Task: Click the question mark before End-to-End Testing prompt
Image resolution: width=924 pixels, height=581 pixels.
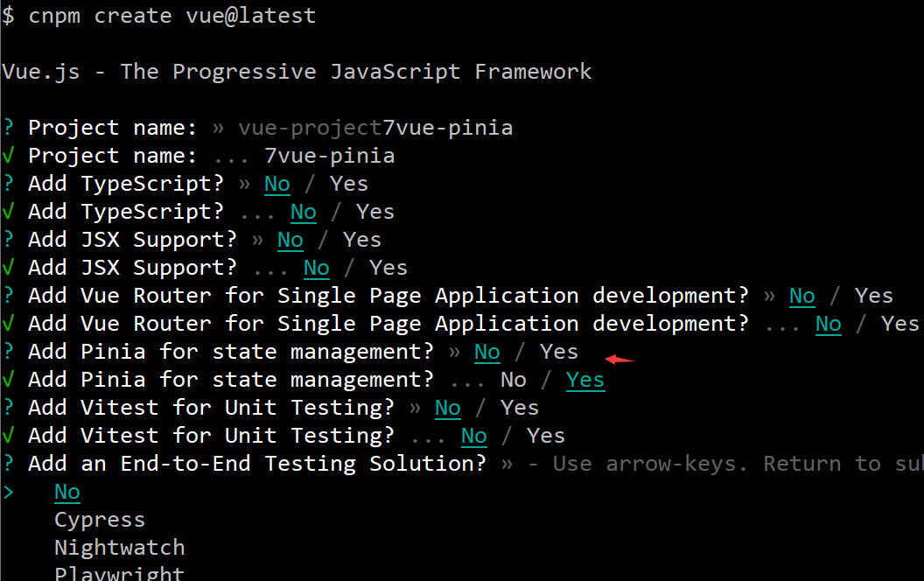Action: click(x=8, y=464)
